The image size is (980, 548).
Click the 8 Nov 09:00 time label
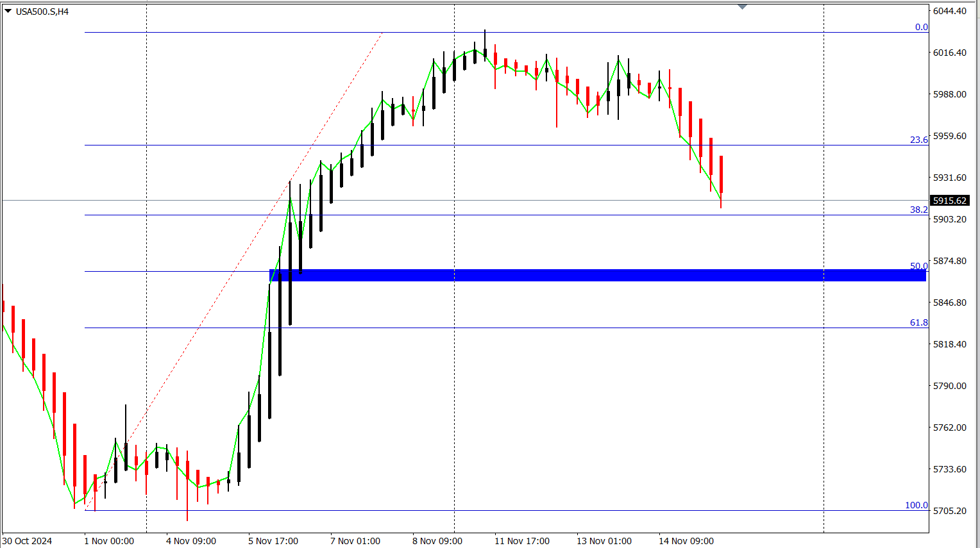437,541
